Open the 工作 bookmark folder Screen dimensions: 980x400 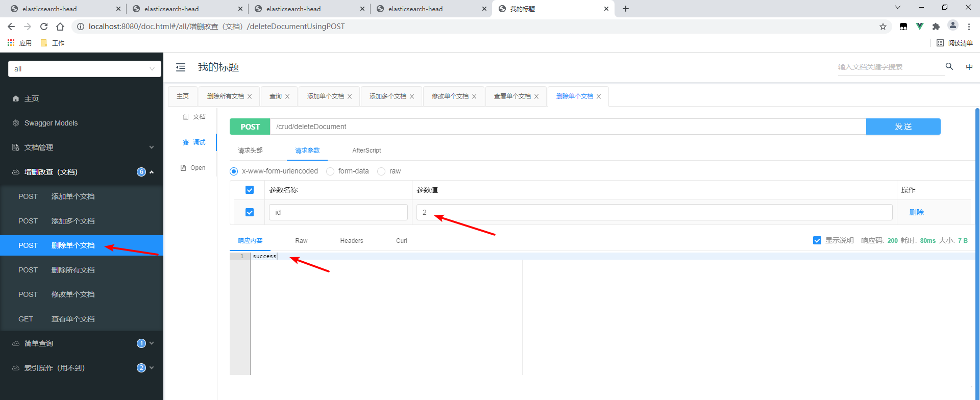tap(53, 43)
